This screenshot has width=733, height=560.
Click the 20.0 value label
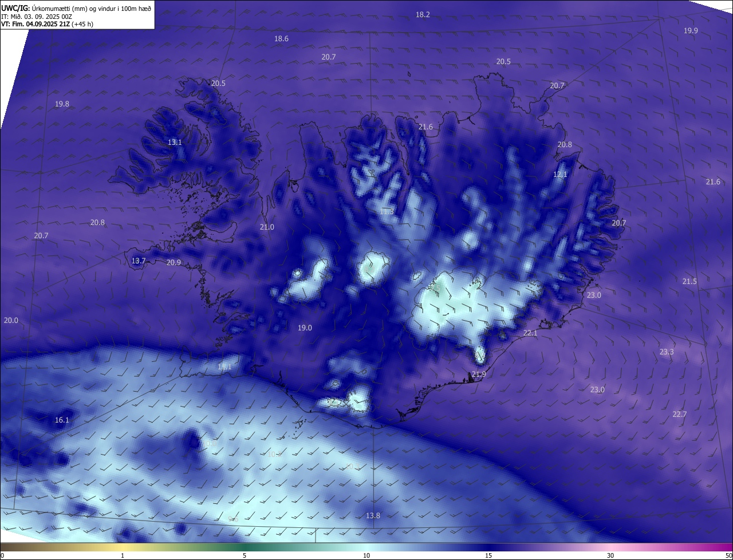click(11, 320)
